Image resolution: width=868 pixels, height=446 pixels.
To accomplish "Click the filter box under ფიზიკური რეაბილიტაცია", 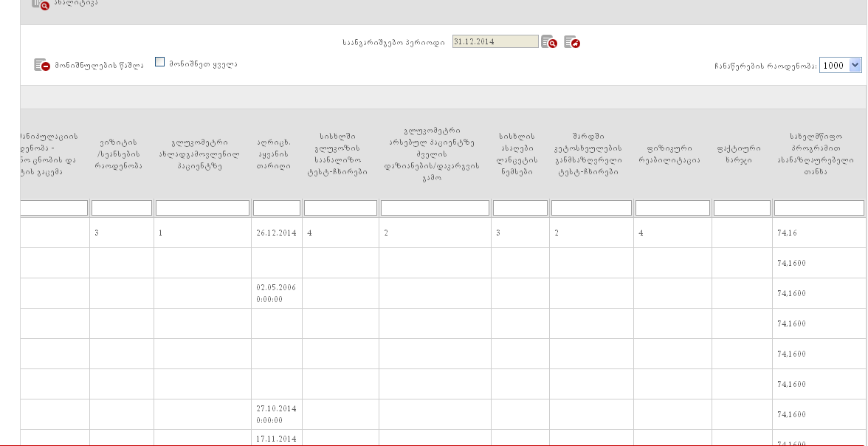I will [x=672, y=208].
